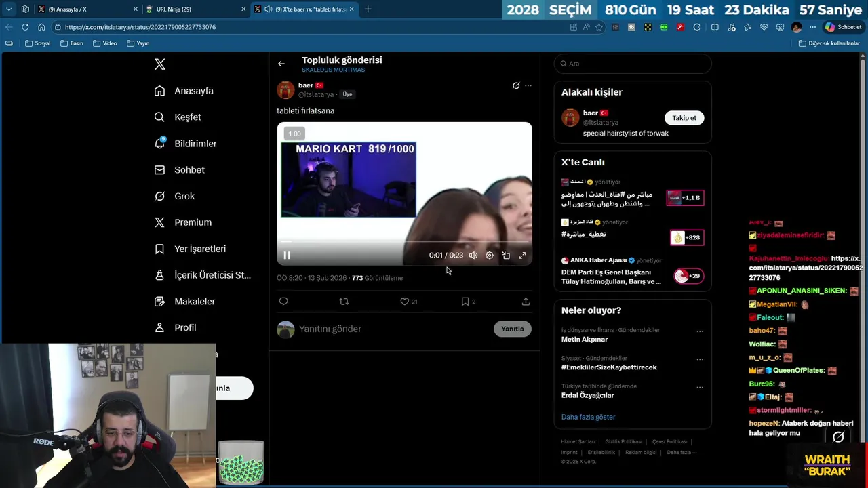
Task: Click the Yanıtını gönder reply field
Action: 393,329
